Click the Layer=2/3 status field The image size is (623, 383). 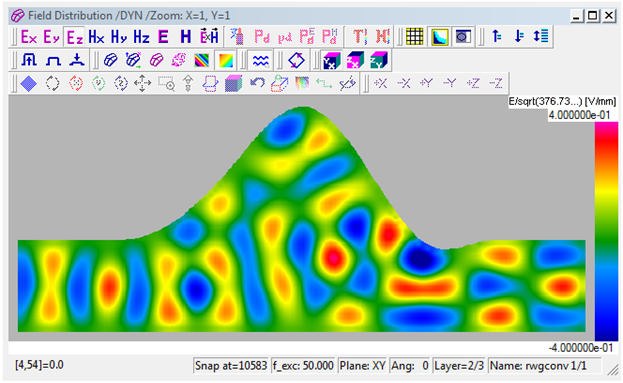(x=459, y=366)
